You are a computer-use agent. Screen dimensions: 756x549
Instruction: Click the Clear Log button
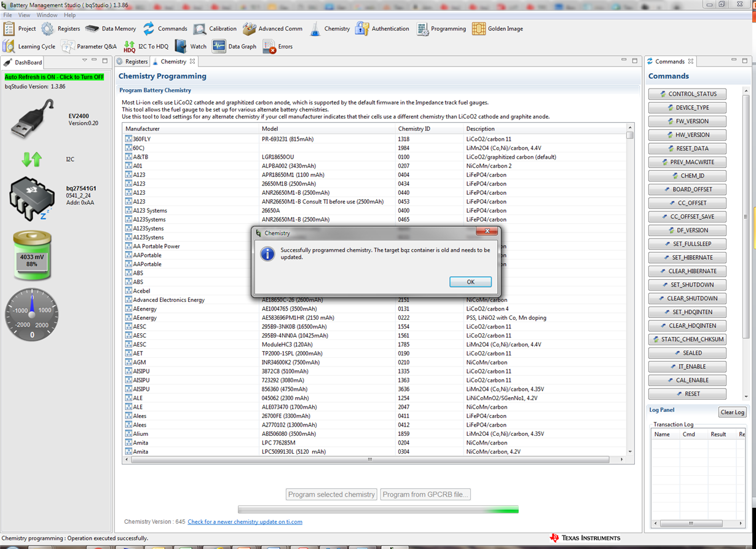(x=732, y=412)
